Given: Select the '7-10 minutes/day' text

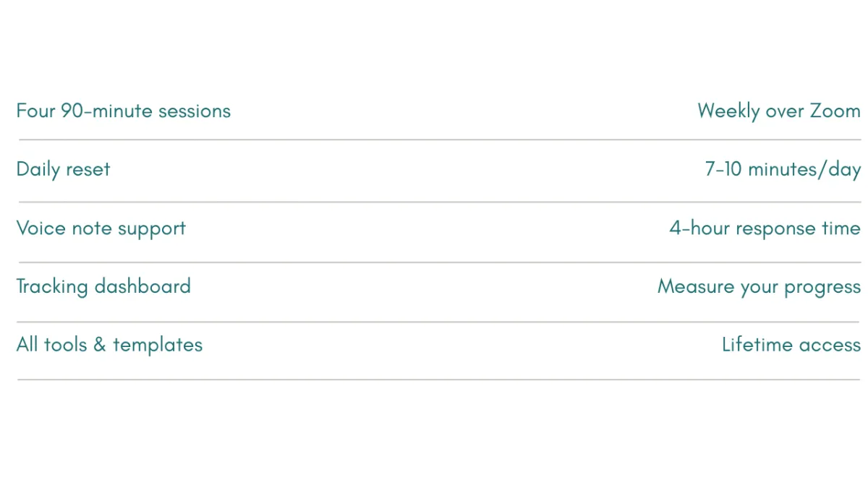Looking at the screenshot, I should tap(783, 170).
